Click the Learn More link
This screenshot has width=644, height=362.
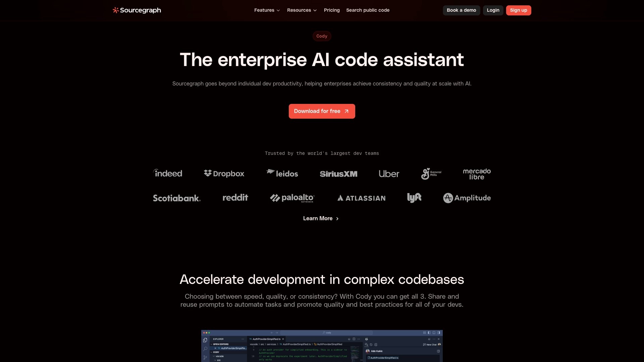(320, 218)
